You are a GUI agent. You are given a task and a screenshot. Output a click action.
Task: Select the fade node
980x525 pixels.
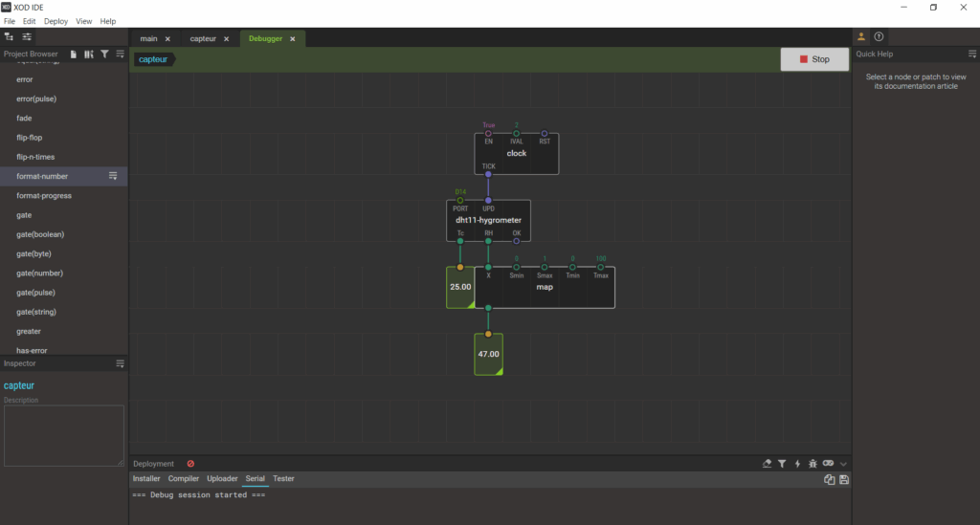pyautogui.click(x=64, y=118)
